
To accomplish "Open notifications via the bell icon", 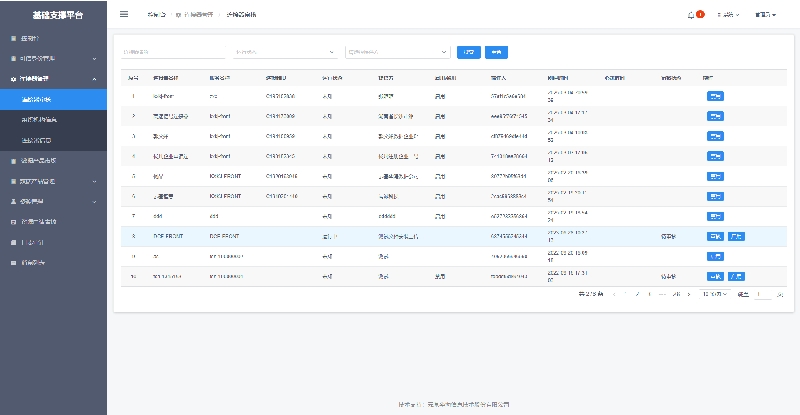I will pos(690,15).
